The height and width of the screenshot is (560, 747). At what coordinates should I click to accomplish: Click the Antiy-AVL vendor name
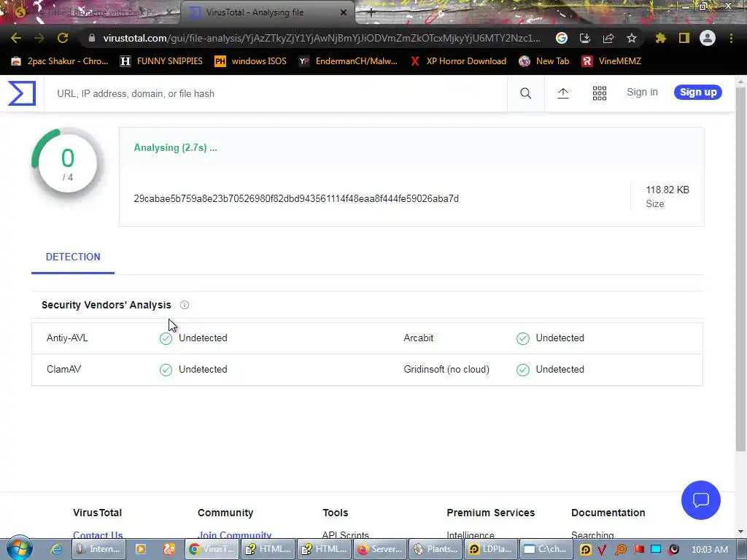pyautogui.click(x=67, y=338)
